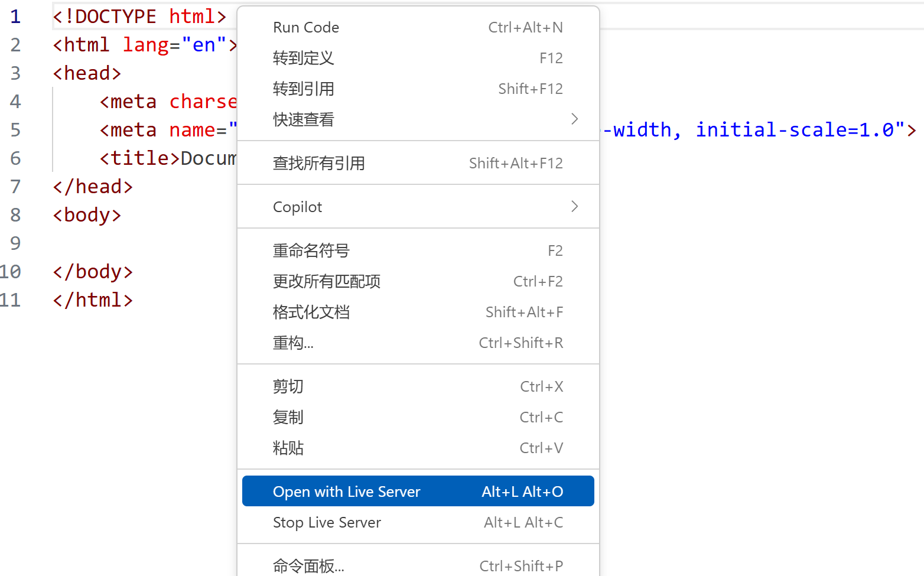Click the </body> closing tag on line 10
The width and height of the screenshot is (924, 576).
92,271
